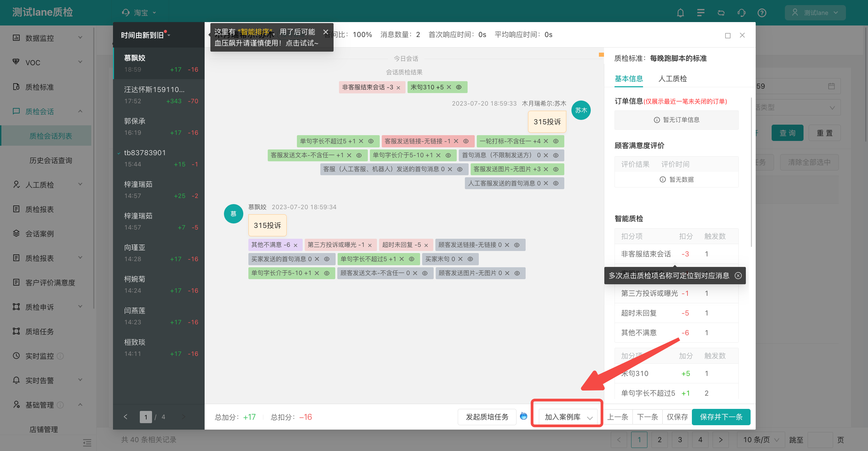Open the 加入案例库 dropdown button
The height and width of the screenshot is (451, 868).
[x=568, y=417]
